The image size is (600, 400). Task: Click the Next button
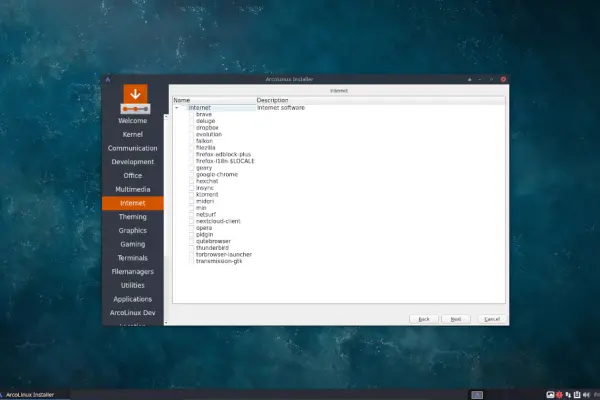pos(456,319)
